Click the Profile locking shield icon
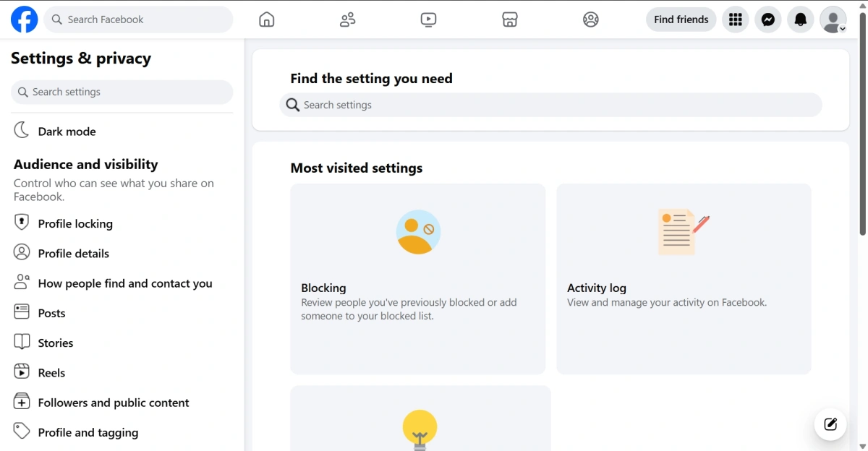Screen dimensions: 868x451 click(22, 223)
